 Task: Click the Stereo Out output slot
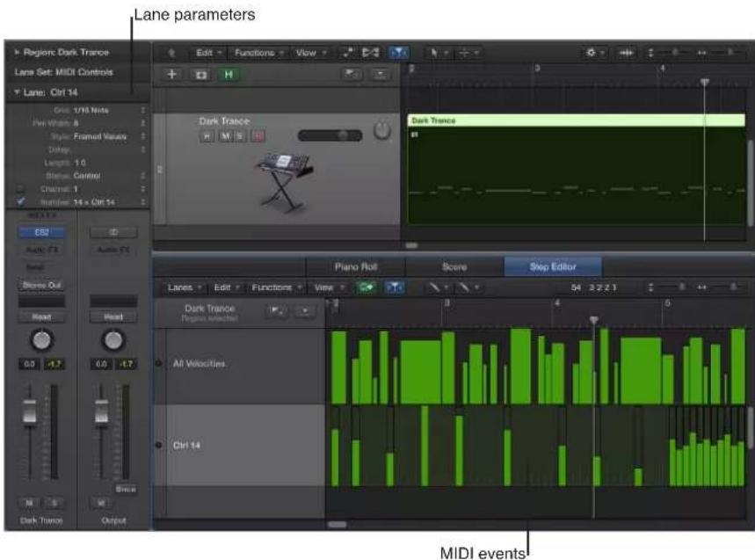click(41, 285)
